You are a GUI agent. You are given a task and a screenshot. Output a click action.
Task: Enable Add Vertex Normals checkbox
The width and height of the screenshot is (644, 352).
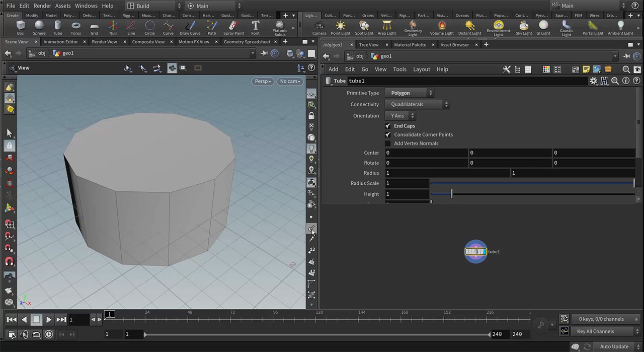coord(388,144)
